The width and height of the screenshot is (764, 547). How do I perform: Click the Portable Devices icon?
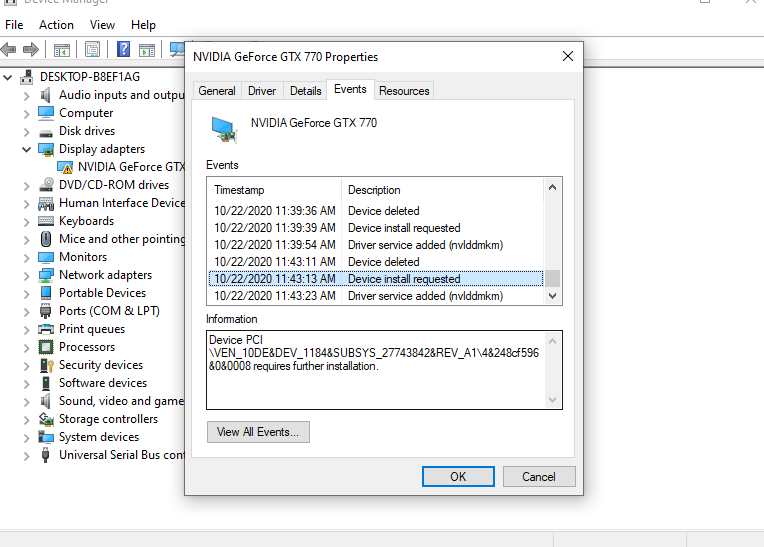[46, 293]
